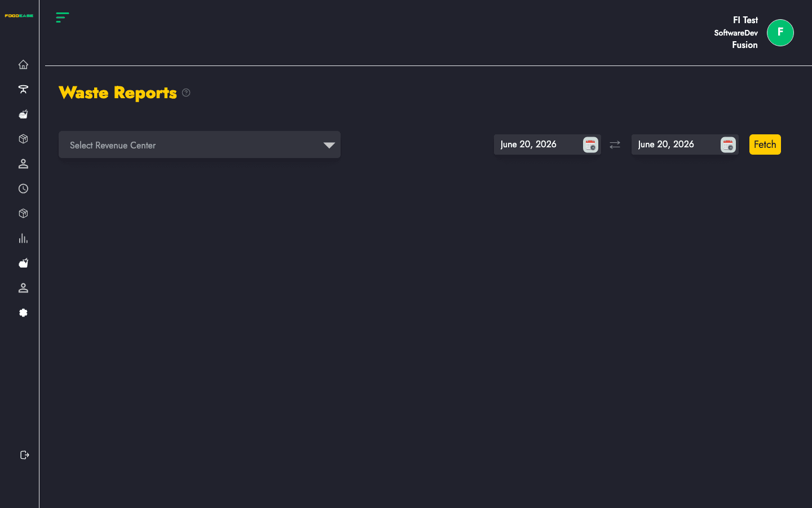Click the logout icon at sidebar bottom
This screenshot has width=812, height=508.
pos(24,455)
